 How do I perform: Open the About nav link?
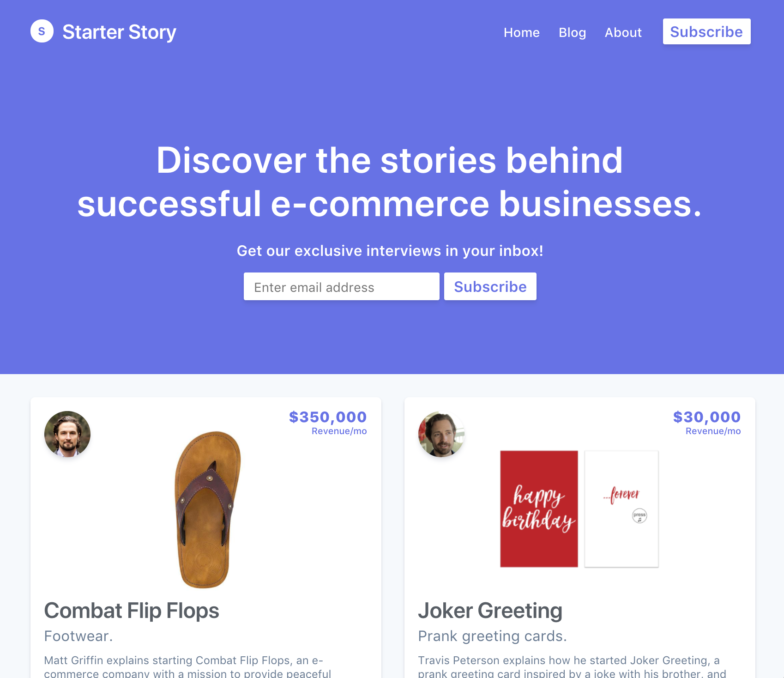pyautogui.click(x=623, y=32)
